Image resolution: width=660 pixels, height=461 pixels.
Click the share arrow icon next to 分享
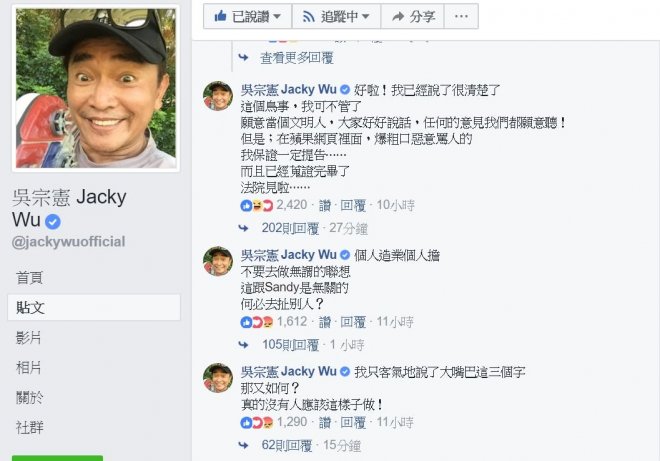[398, 16]
